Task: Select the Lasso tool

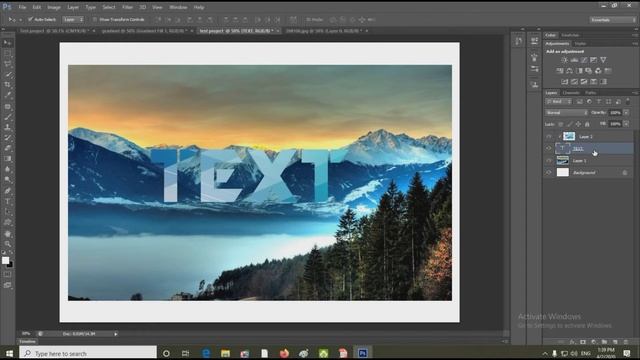Action: click(8, 64)
